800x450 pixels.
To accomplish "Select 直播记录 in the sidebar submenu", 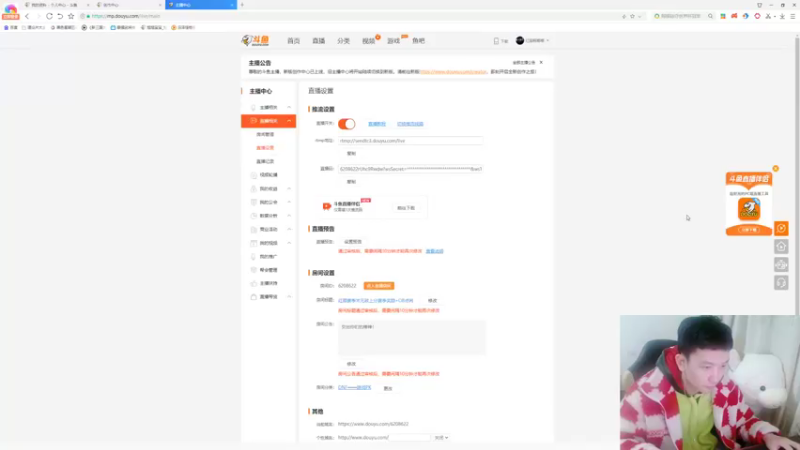I will (x=265, y=161).
